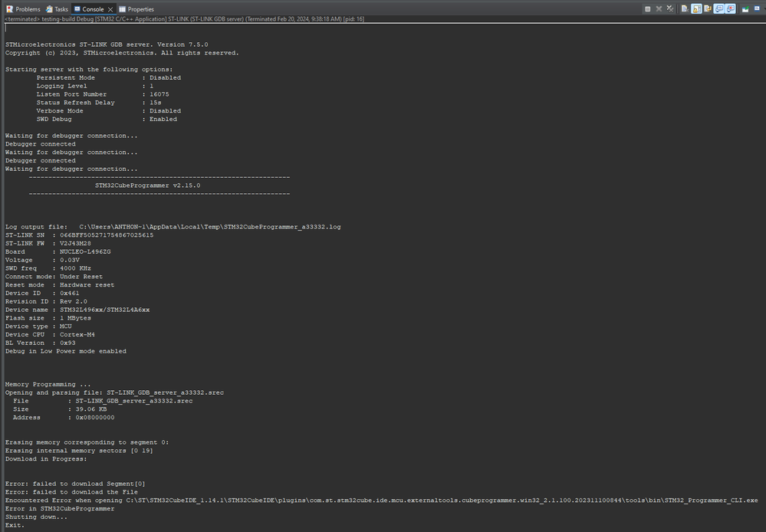Toggle show console when standard out changes
This screenshot has height=532, width=766.
coord(719,9)
